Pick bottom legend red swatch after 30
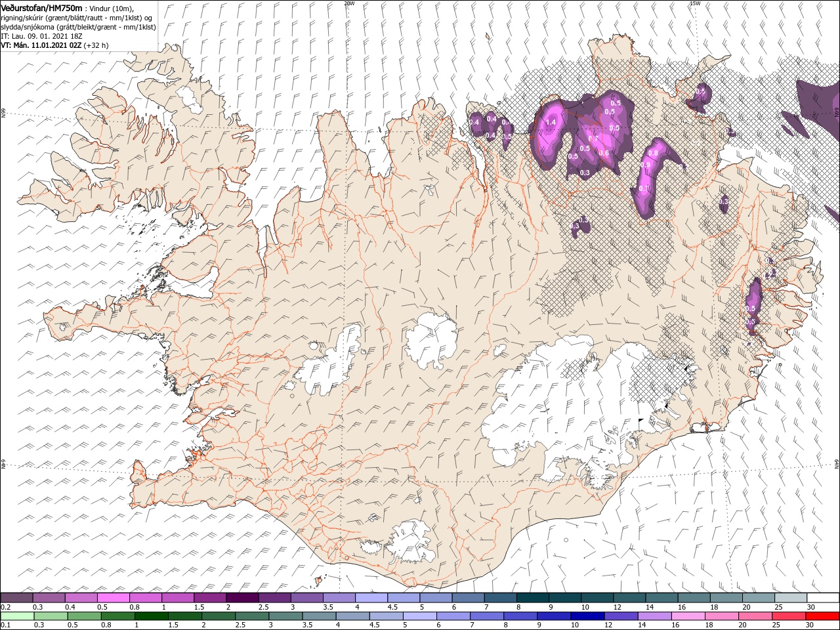The width and height of the screenshot is (840, 630). point(823,616)
